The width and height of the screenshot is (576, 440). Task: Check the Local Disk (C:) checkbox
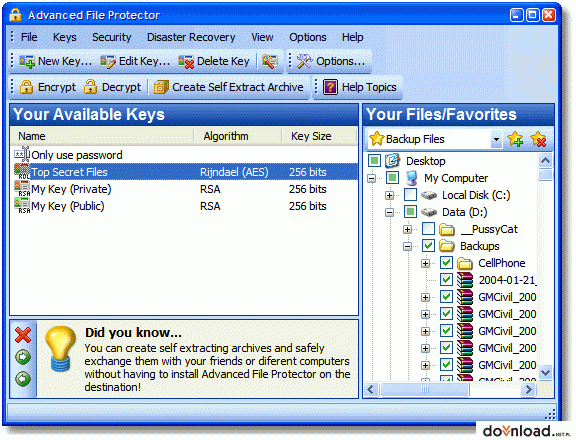(x=410, y=195)
